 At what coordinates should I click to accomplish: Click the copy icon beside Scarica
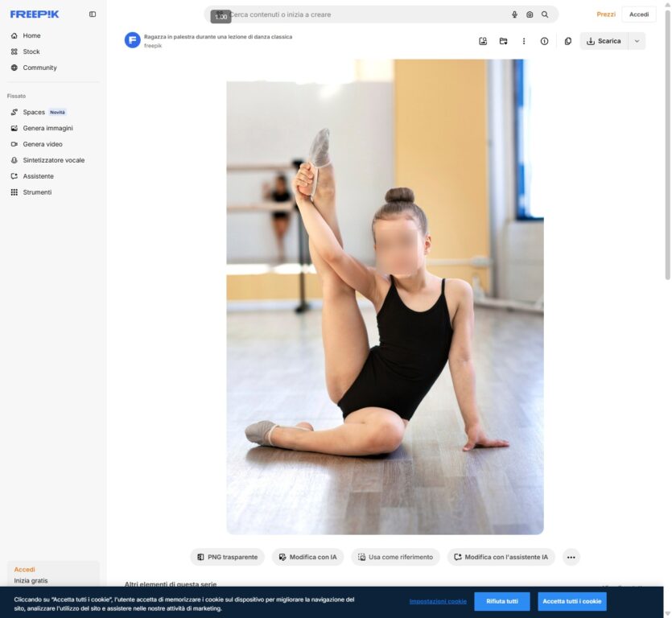click(x=568, y=41)
